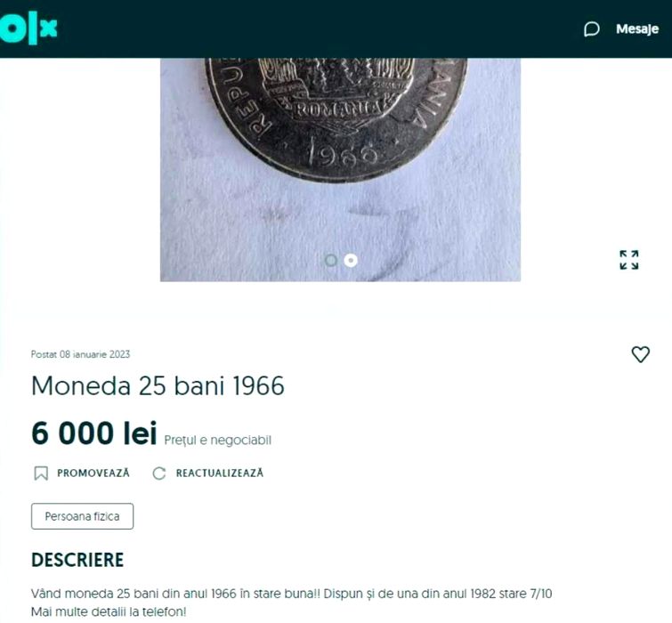Click the Prețul e negociabil label
The image size is (672, 623).
click(x=218, y=440)
